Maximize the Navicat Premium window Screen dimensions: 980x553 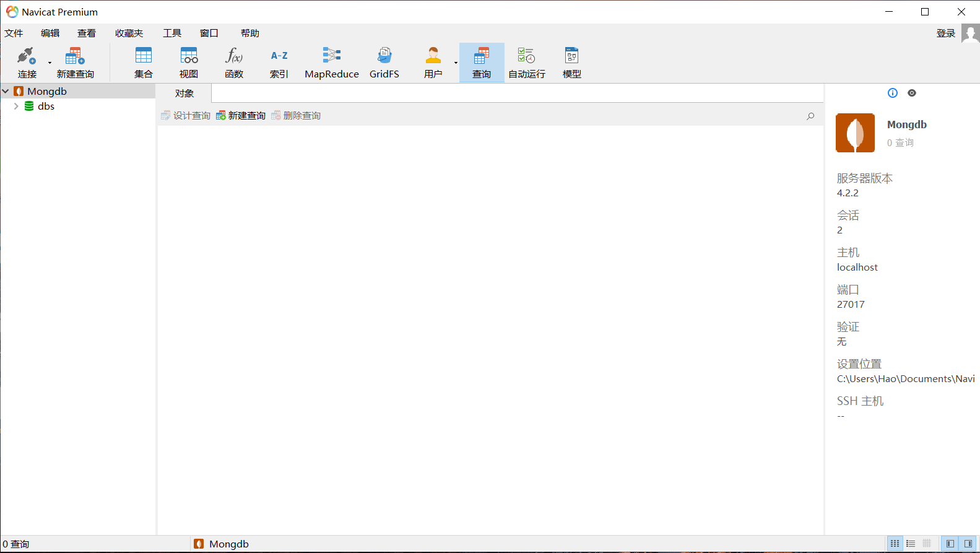925,12
